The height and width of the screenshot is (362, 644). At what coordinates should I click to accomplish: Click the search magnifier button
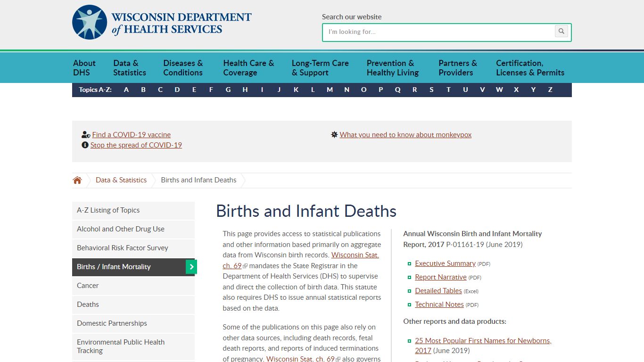coord(561,32)
